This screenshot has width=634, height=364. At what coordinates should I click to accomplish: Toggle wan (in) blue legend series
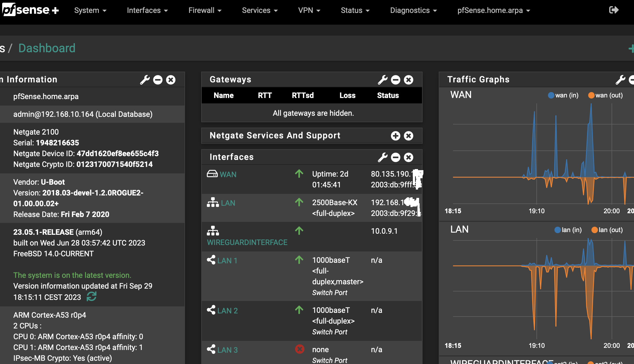click(x=563, y=95)
